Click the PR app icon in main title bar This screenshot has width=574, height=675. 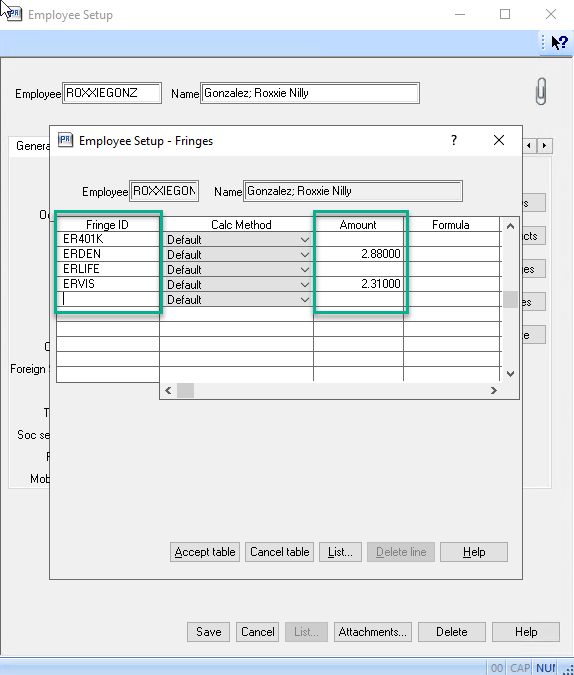click(14, 13)
